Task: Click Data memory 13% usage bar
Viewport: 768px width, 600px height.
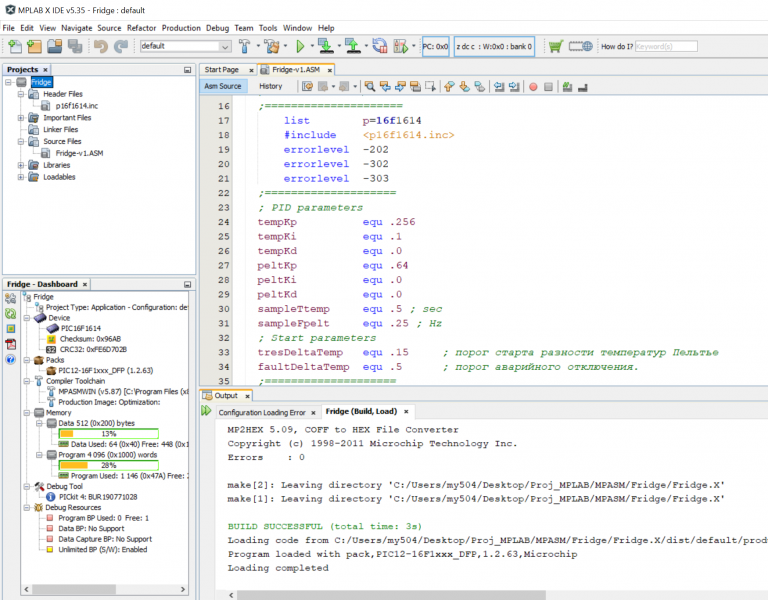Action: pos(108,433)
